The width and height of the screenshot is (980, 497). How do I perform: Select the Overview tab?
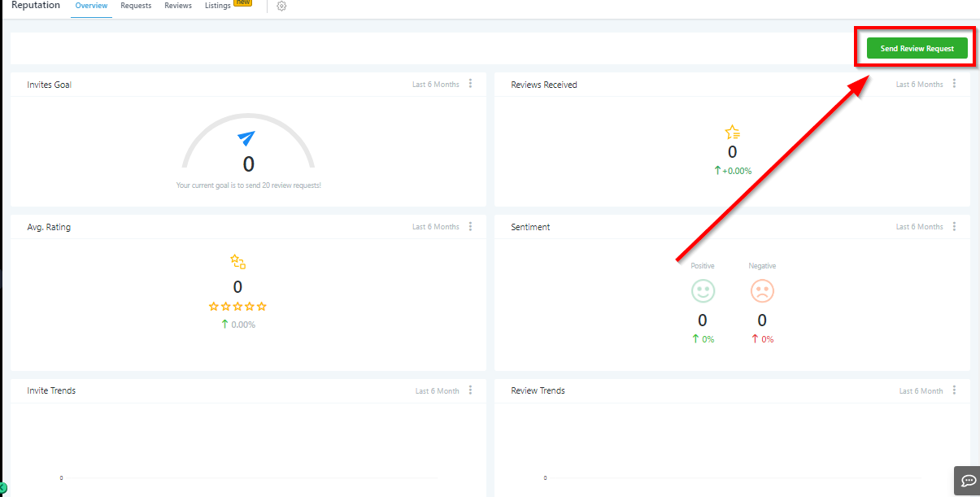(91, 6)
